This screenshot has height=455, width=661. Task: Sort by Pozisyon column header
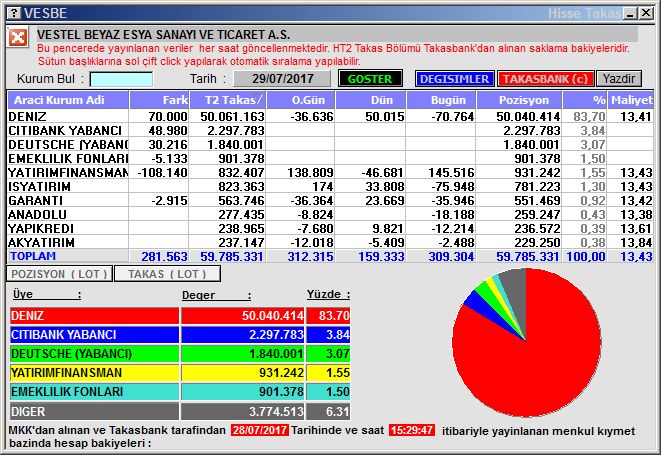point(519,100)
